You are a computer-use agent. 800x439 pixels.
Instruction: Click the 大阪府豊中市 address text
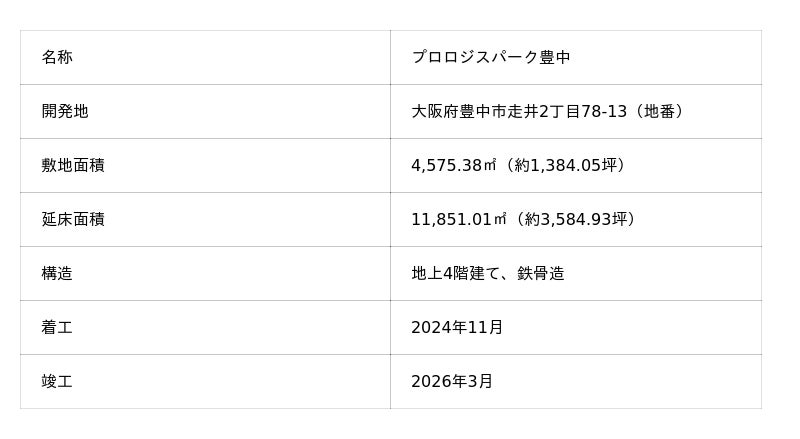458,111
